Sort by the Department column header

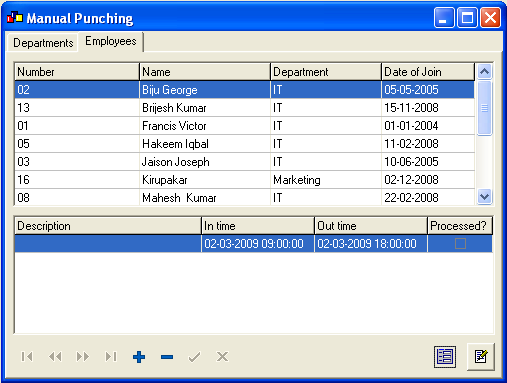[x=326, y=72]
